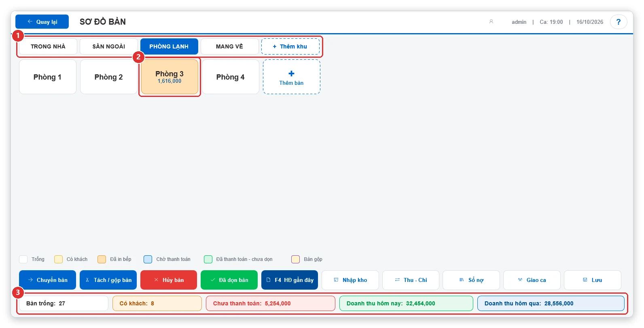The width and height of the screenshot is (644, 328).
Task: Click the save disk icon on Lưu
Action: click(x=585, y=280)
